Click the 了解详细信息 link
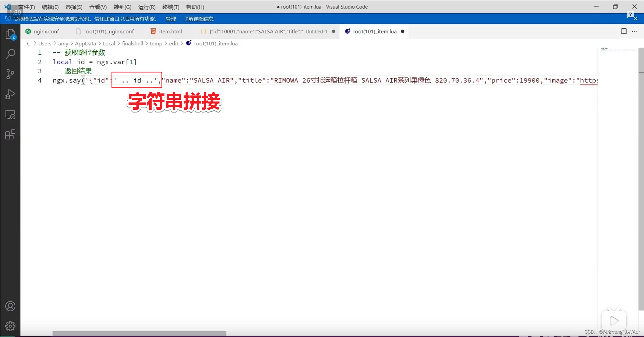644x337 pixels. (198, 19)
